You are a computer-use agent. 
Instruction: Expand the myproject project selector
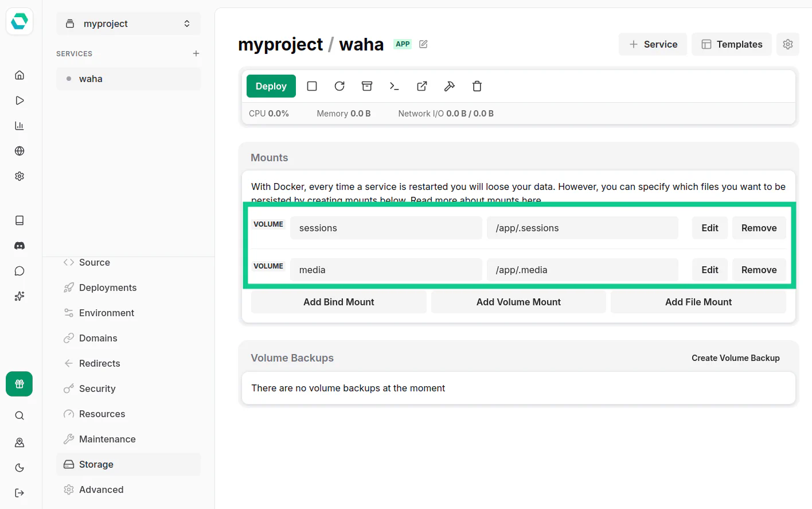tap(128, 24)
